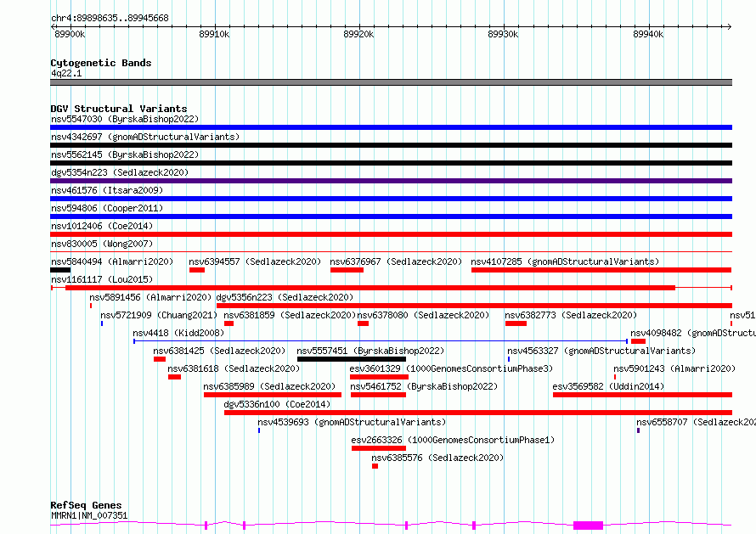
Task: Click the 89940k ruler tick label
Action: (x=648, y=34)
